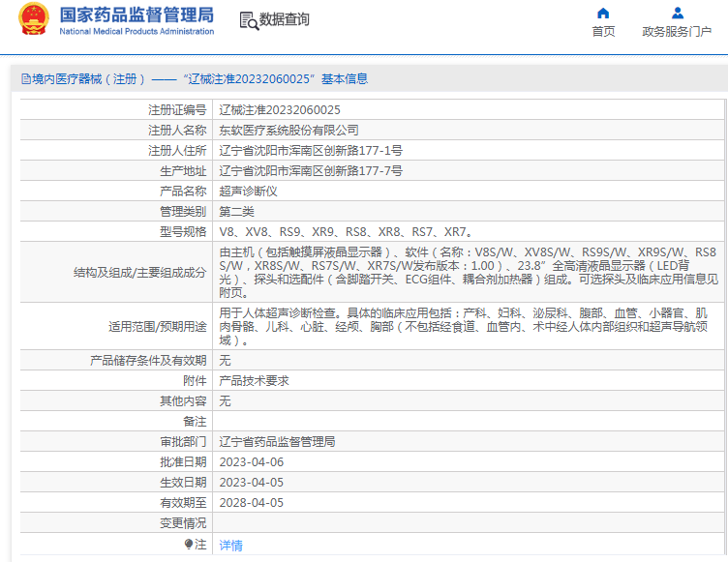Click the 注册人住所 label
The image size is (728, 562).
tap(177, 150)
